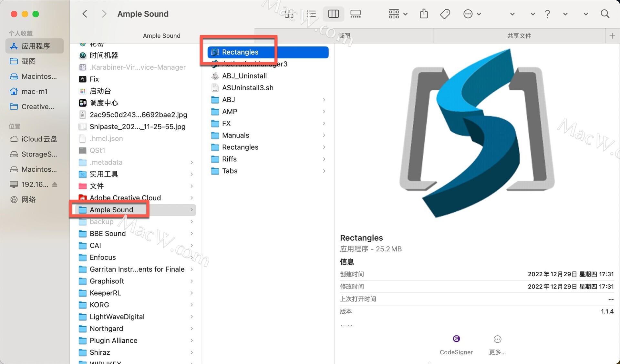Open StorageS... volume in sidebar

tap(35, 154)
